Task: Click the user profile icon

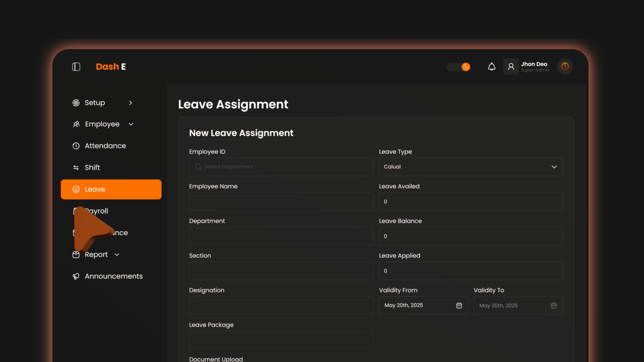Action: point(511,67)
